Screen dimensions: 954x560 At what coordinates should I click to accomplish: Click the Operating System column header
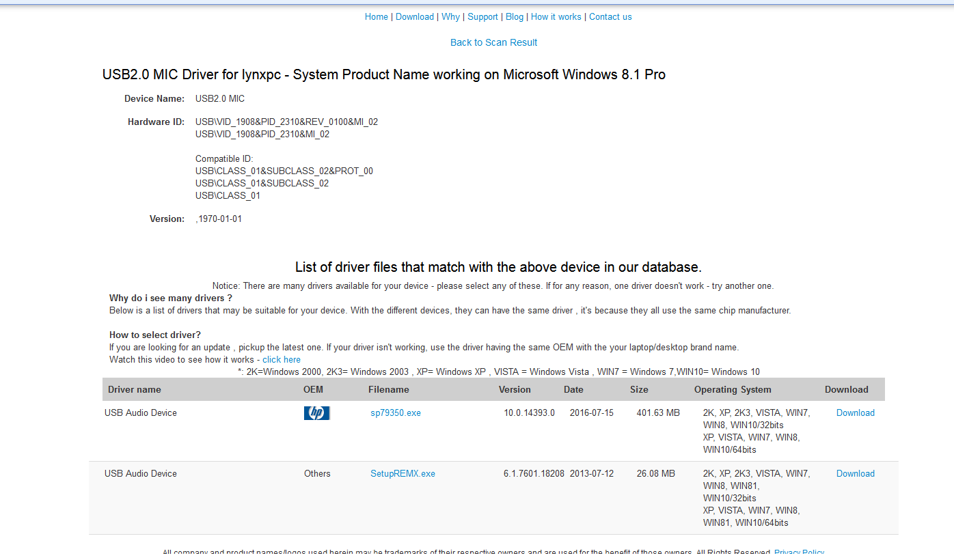point(733,390)
